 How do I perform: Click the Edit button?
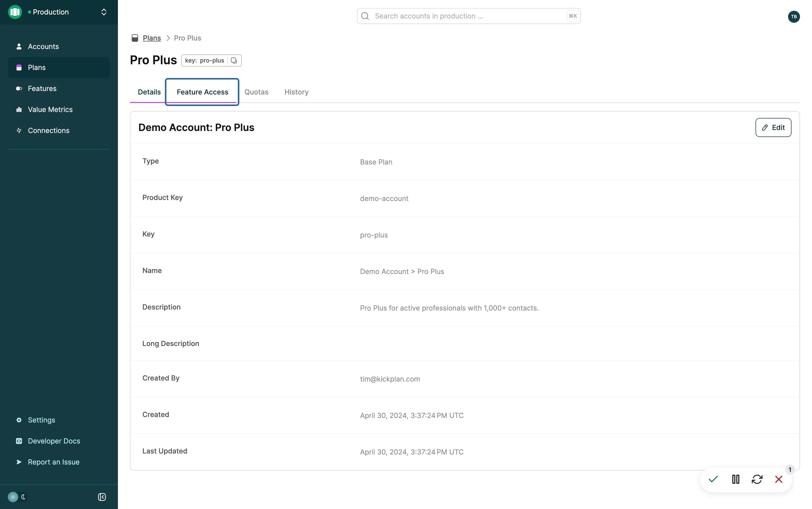click(x=773, y=127)
